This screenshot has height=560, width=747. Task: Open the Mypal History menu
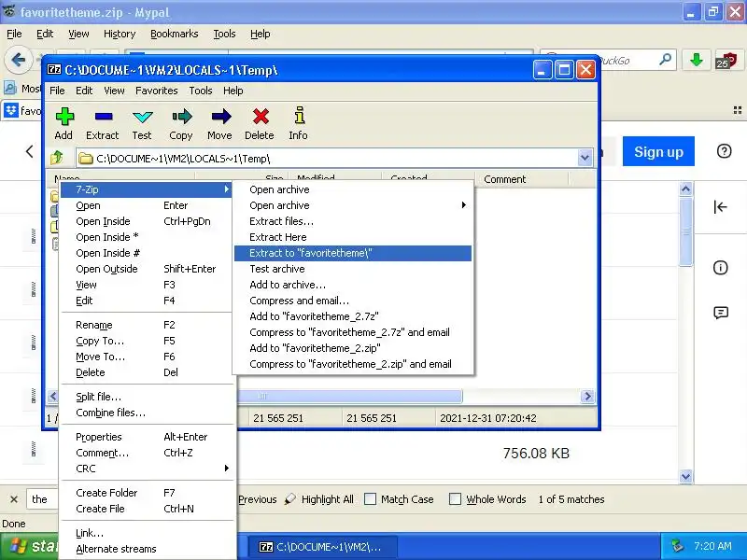(120, 34)
